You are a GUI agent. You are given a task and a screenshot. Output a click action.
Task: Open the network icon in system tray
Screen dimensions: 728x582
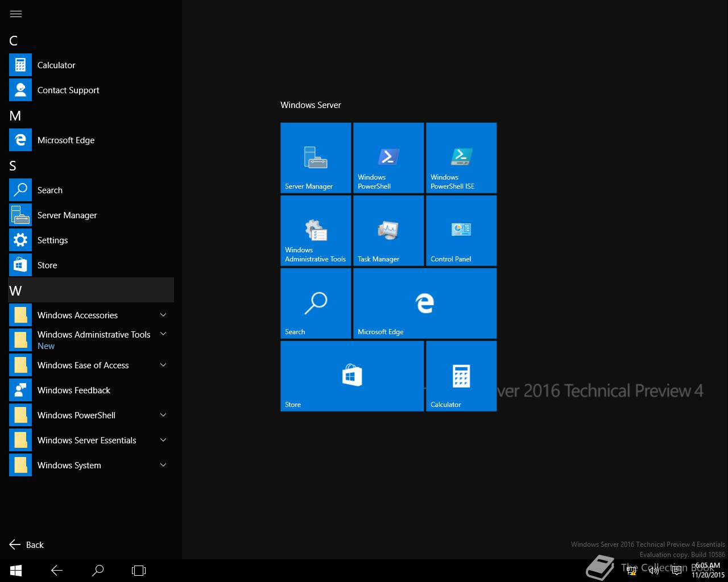pos(631,571)
